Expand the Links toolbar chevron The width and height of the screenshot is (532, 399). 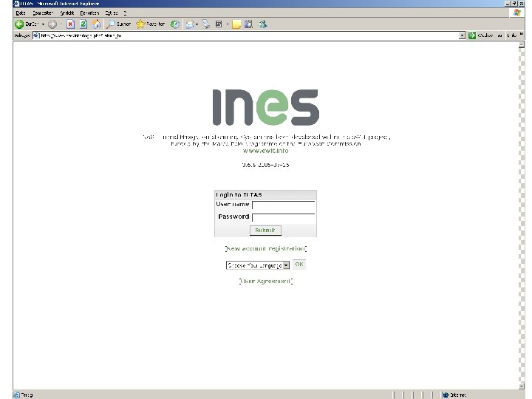pos(521,34)
